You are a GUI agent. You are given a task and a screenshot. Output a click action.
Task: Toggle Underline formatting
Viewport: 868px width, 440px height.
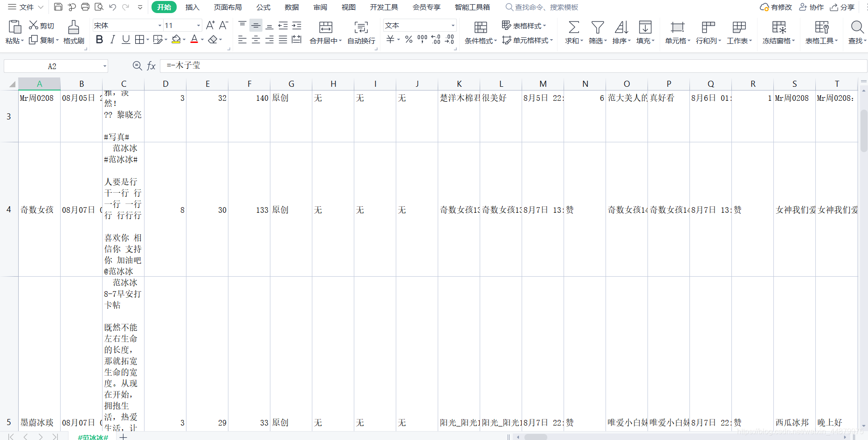click(126, 40)
